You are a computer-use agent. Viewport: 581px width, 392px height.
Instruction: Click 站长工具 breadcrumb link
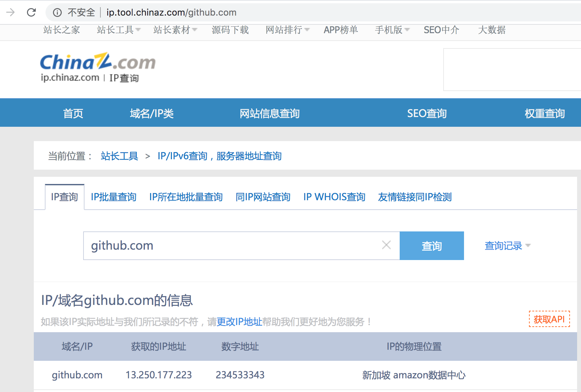point(120,156)
